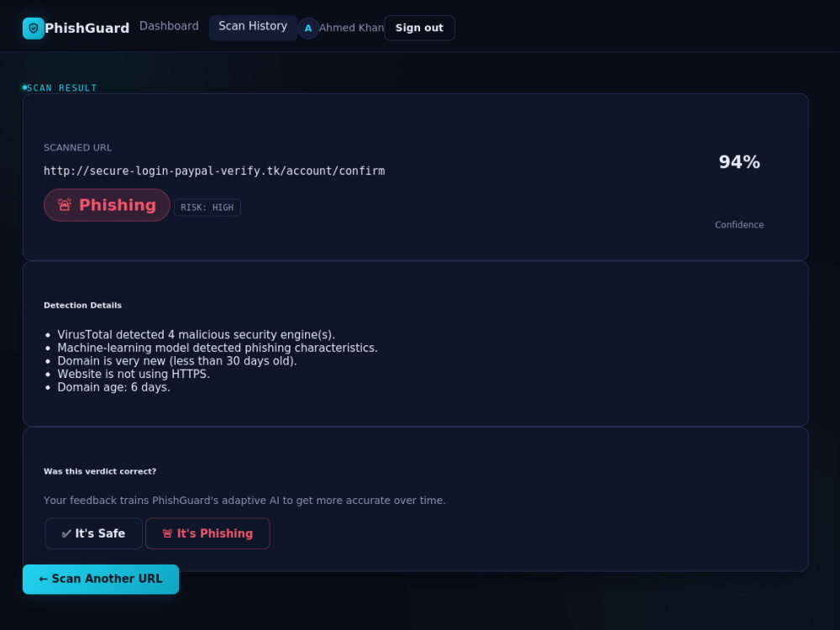This screenshot has height=630, width=840.
Task: Click Domain is very new line
Action: (x=177, y=361)
